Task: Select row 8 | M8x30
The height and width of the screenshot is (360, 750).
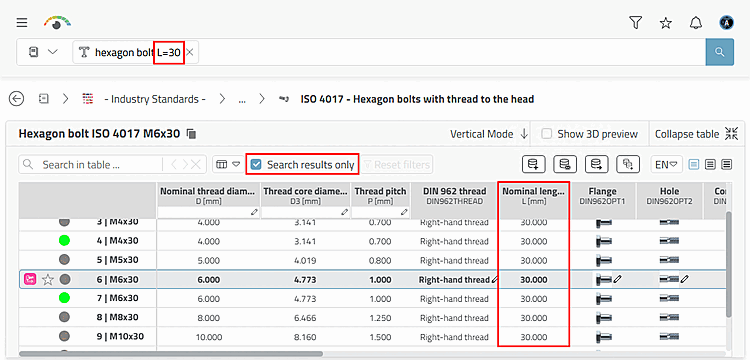Action: [x=117, y=317]
